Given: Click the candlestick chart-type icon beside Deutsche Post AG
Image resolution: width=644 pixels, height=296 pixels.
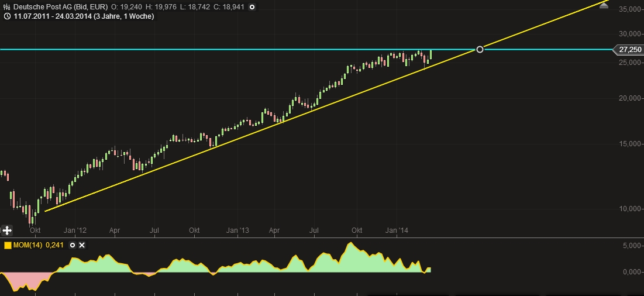Looking at the screenshot, I should [x=6, y=7].
